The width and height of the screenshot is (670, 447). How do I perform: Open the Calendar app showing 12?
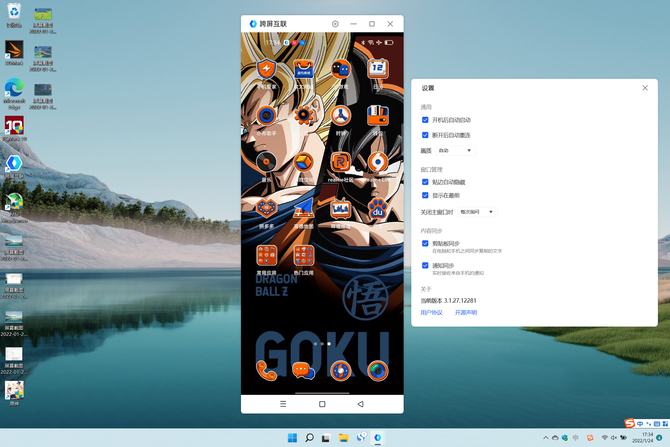[x=378, y=69]
